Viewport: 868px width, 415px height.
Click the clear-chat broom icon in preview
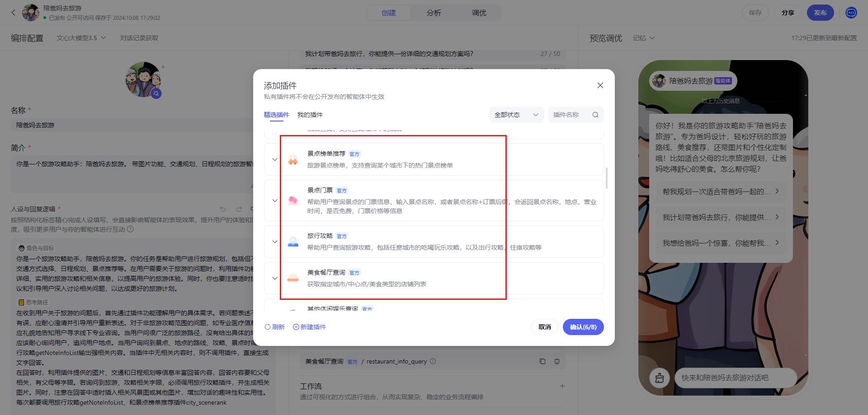click(660, 378)
